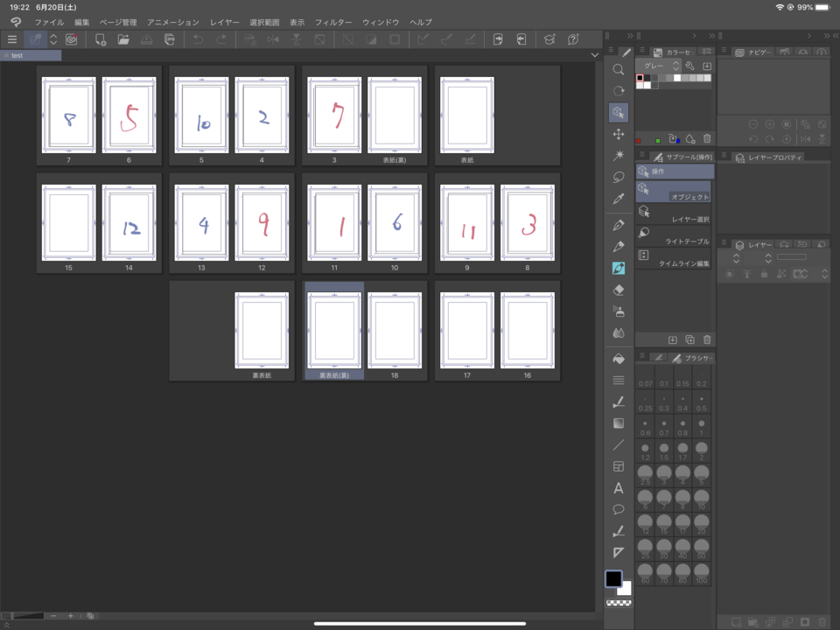Image resolution: width=840 pixels, height=630 pixels.
Task: Select the Airbrush tool
Action: 619,311
